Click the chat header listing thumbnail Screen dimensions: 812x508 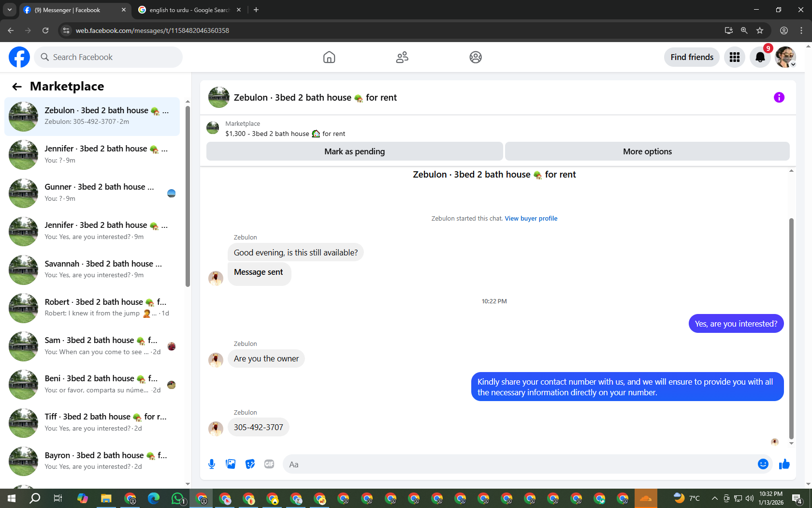pyautogui.click(x=219, y=97)
